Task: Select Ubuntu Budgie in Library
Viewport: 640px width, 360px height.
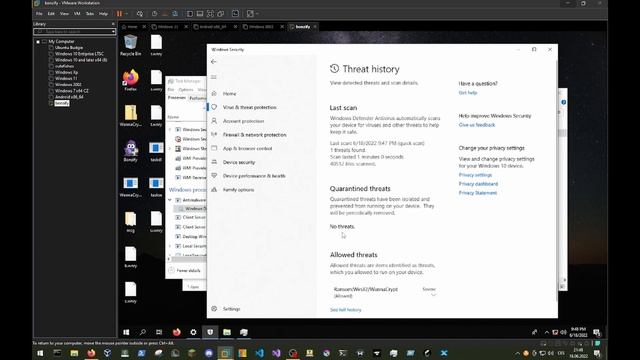Action: pos(69,48)
